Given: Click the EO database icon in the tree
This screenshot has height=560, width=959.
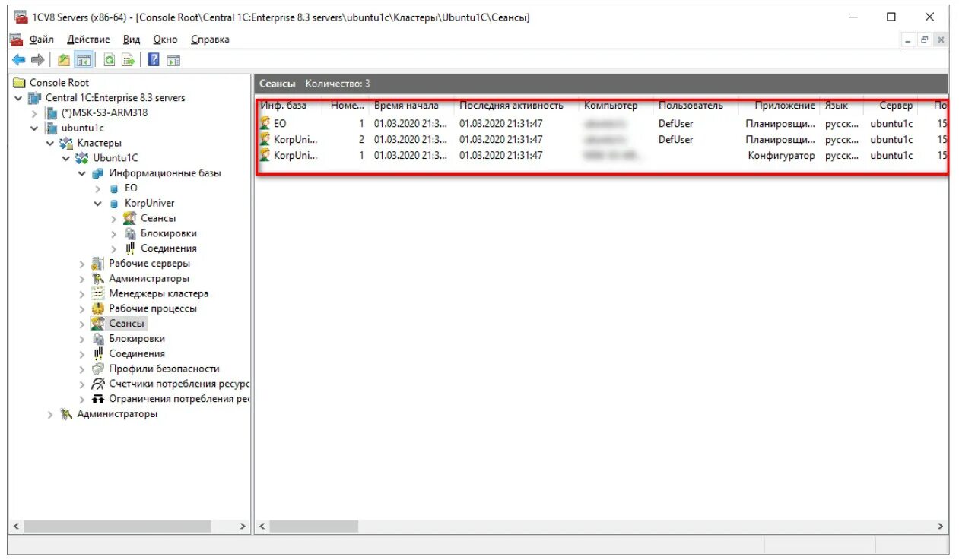Looking at the screenshot, I should click(114, 188).
